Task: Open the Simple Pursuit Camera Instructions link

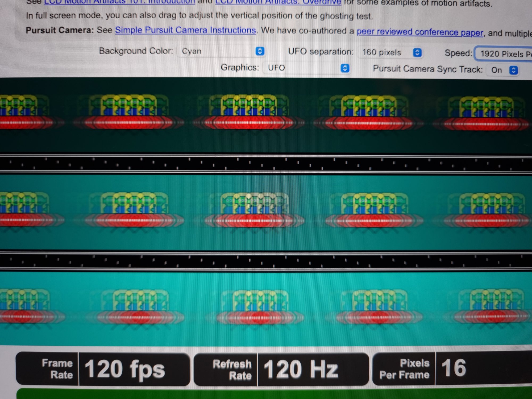Action: click(x=185, y=30)
